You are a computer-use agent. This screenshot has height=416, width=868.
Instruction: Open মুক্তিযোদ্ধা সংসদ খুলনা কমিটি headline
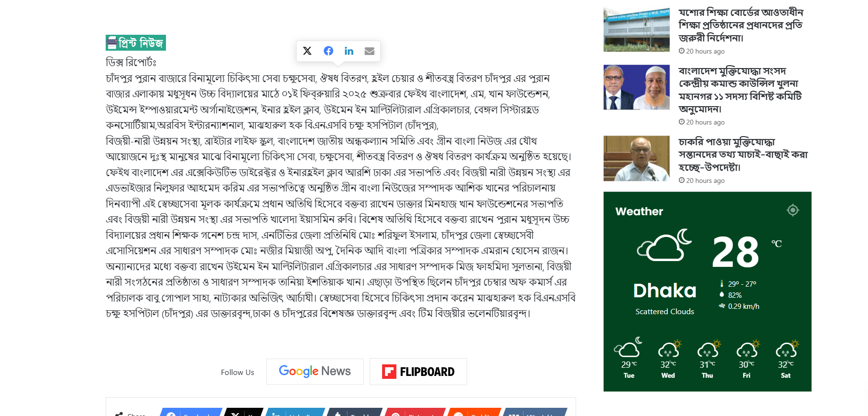[x=740, y=90]
